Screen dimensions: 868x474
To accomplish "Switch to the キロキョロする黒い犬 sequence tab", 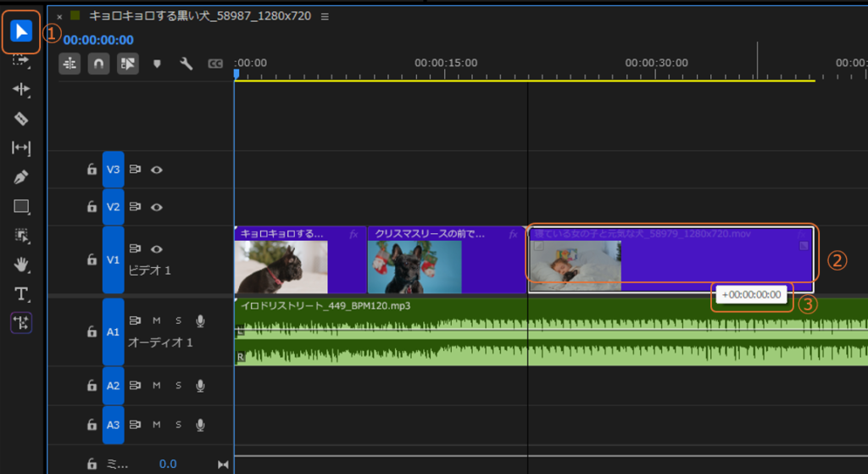I will tap(199, 16).
